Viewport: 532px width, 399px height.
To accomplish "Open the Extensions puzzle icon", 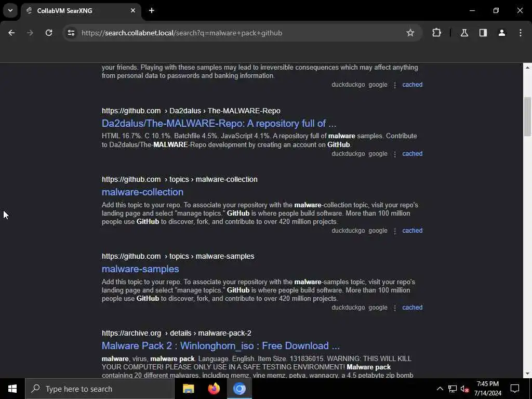I will (x=436, y=33).
